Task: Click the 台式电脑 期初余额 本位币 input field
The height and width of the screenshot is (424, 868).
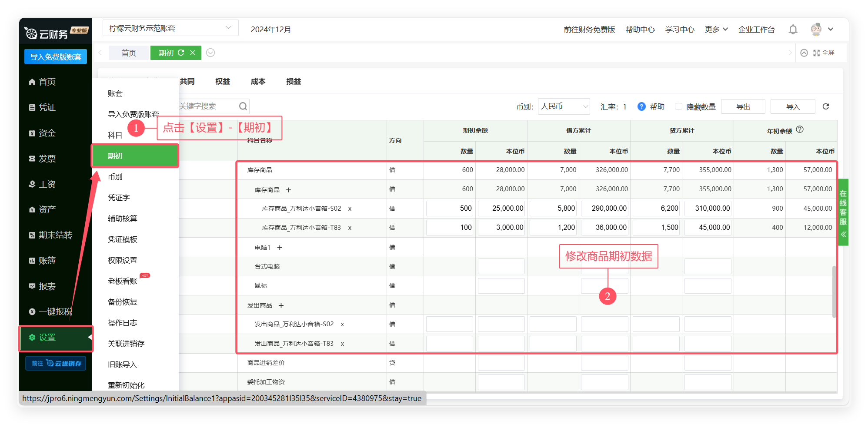Action: pos(501,266)
